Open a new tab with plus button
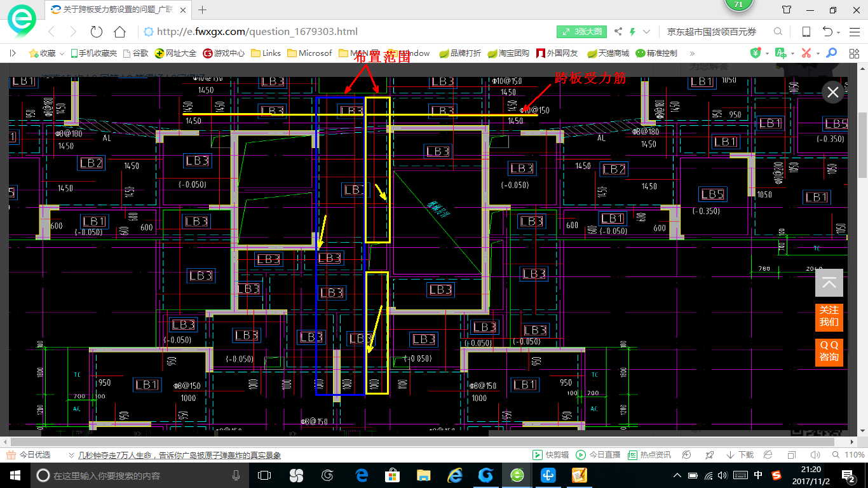The image size is (868, 488). point(203,10)
